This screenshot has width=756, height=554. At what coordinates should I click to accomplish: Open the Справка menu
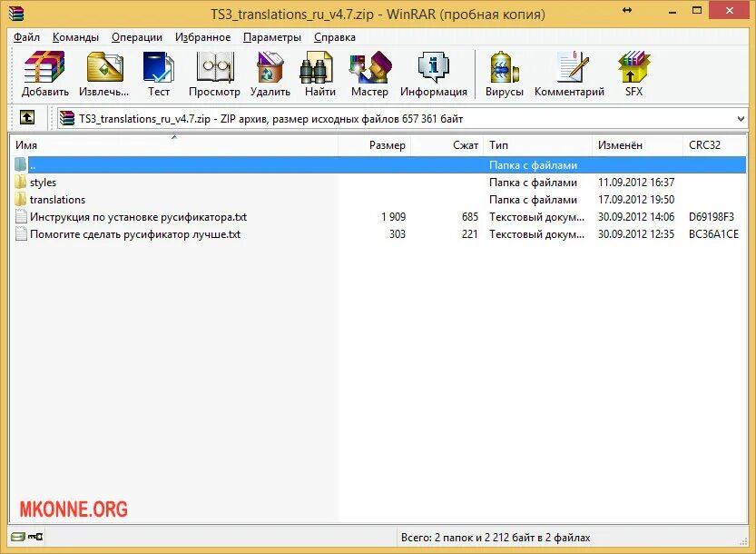click(x=335, y=37)
